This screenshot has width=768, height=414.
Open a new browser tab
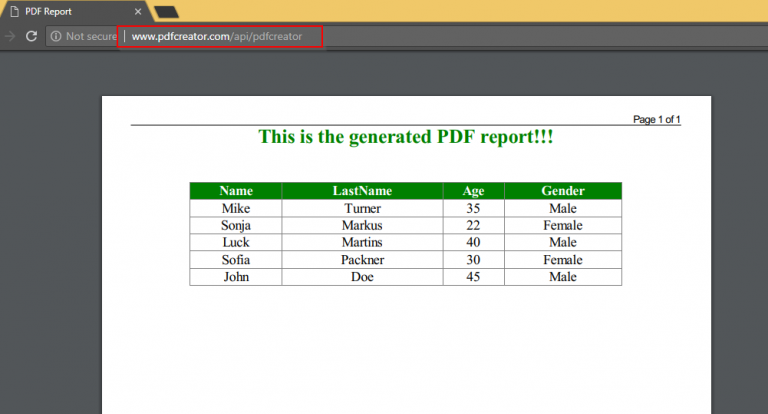(166, 12)
